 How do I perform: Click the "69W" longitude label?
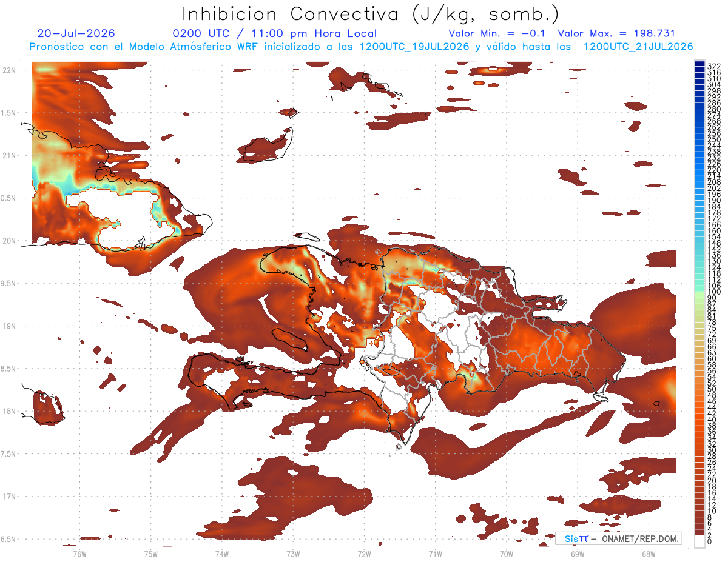[x=577, y=554]
